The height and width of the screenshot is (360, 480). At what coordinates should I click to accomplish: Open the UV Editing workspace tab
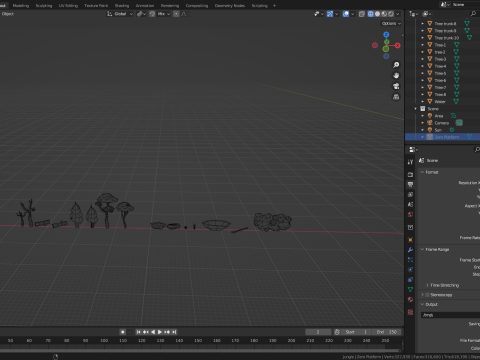point(68,6)
